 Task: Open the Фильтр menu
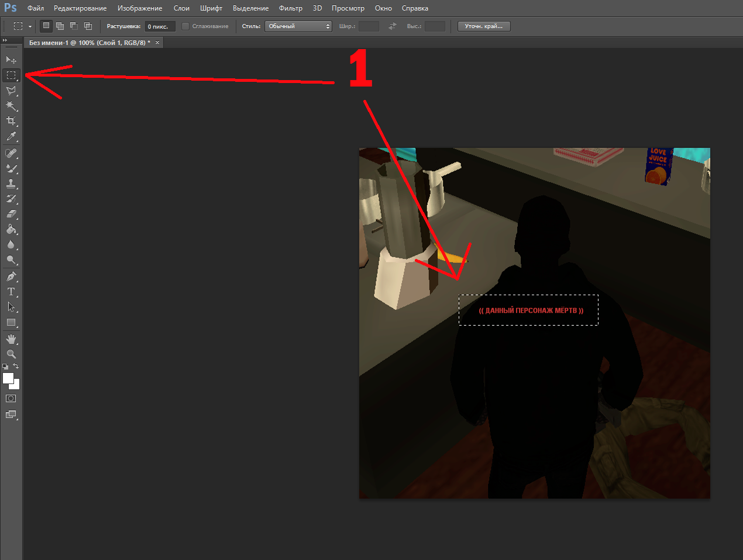[290, 8]
